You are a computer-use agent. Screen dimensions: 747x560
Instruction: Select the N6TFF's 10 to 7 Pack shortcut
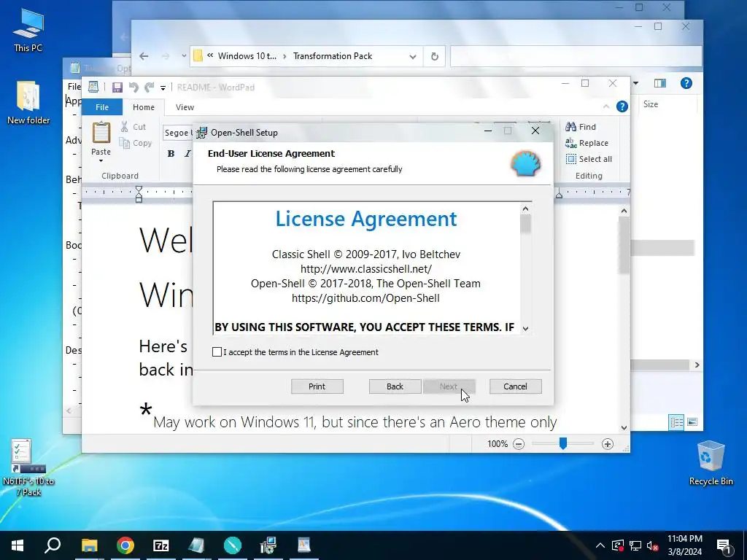tap(28, 467)
